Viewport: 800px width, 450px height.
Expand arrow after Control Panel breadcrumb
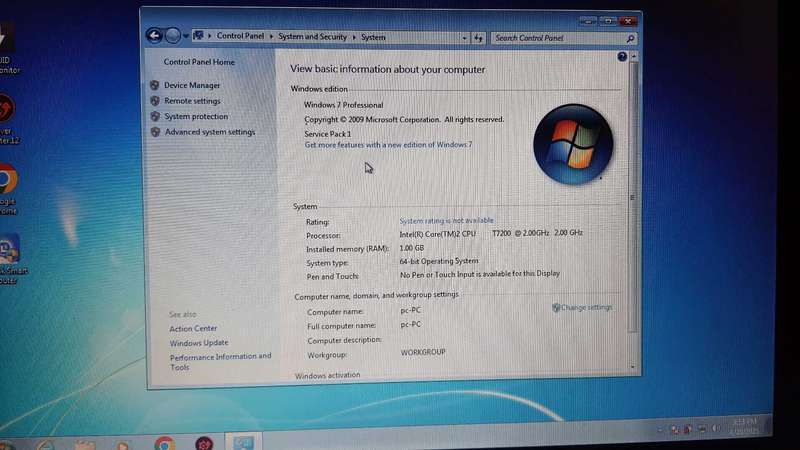[x=271, y=37]
